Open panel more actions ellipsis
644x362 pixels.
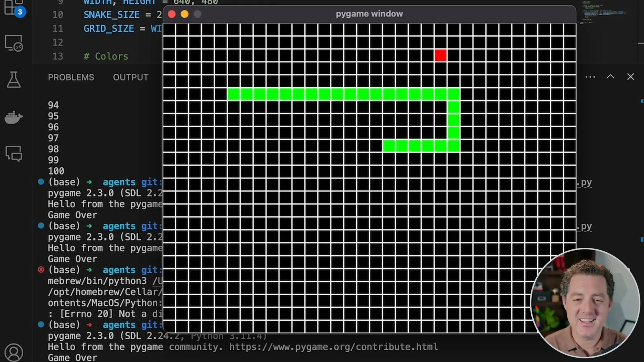click(x=590, y=77)
